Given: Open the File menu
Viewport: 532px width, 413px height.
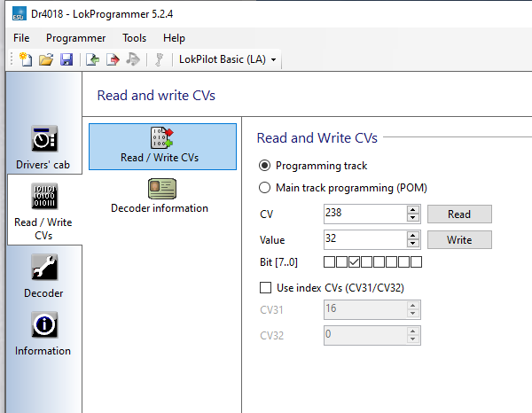Looking at the screenshot, I should 21,38.
